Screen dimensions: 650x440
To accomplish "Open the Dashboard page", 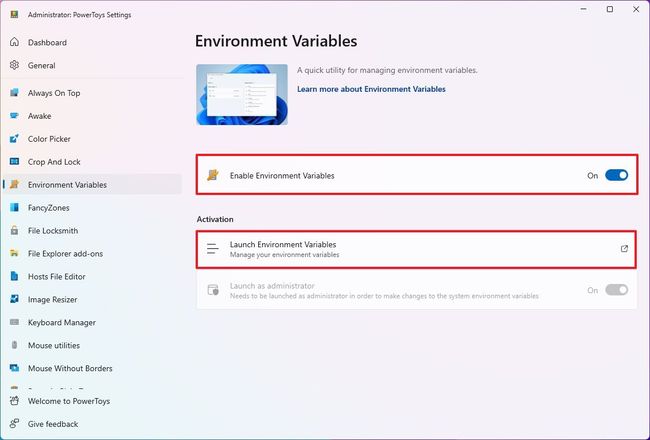I will point(47,43).
